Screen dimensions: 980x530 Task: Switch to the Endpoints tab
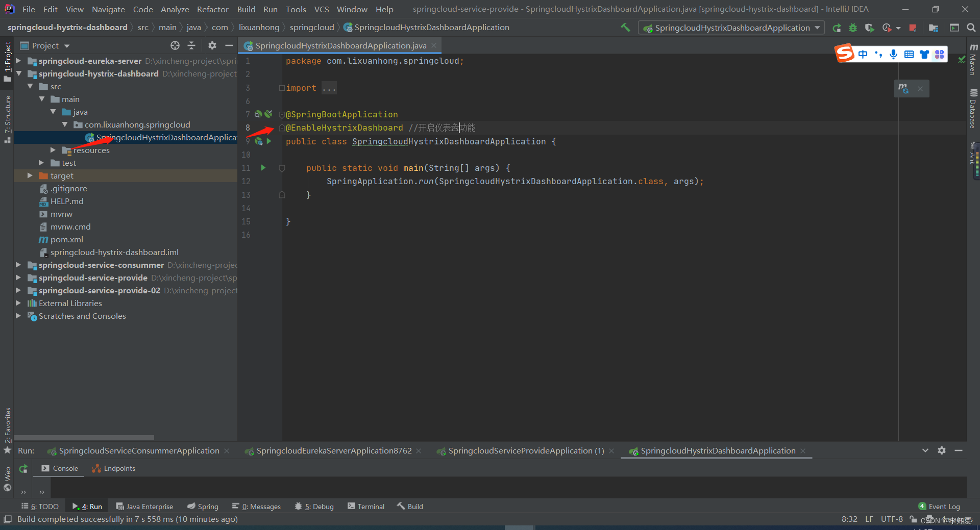click(x=114, y=468)
